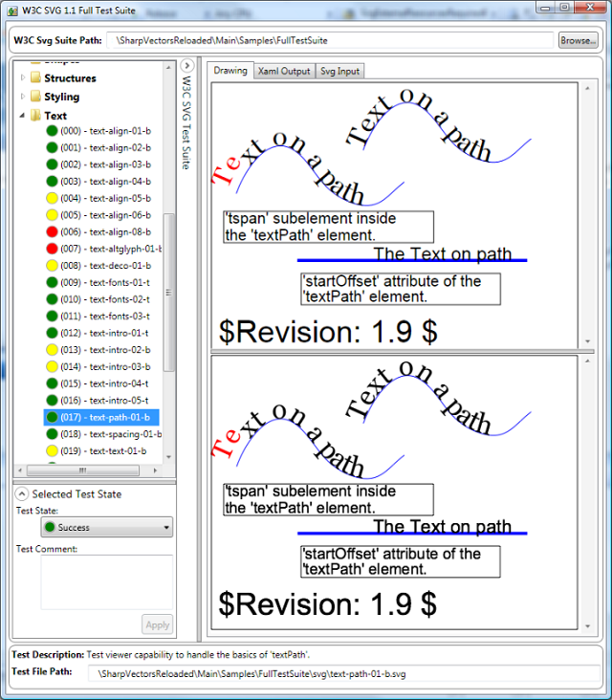Select tree item (014) - text-intro-03-b
The width and height of the screenshot is (612, 700).
106,366
